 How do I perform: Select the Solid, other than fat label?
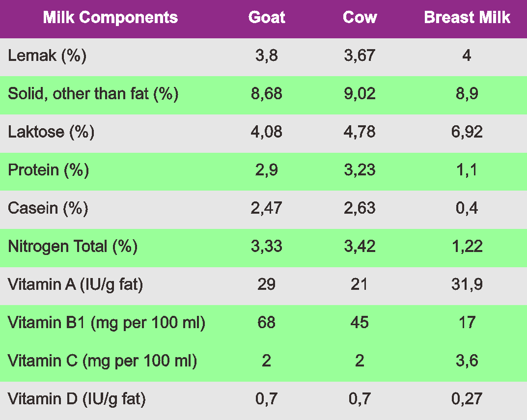tap(93, 94)
